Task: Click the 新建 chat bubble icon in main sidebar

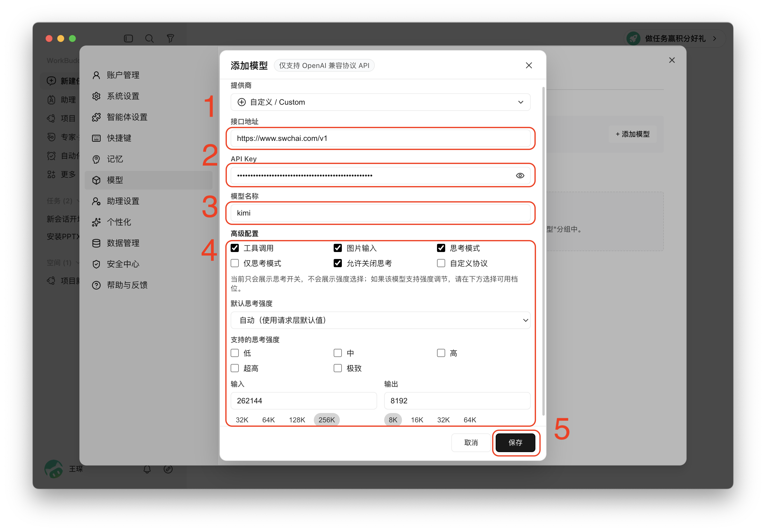Action: pos(51,81)
